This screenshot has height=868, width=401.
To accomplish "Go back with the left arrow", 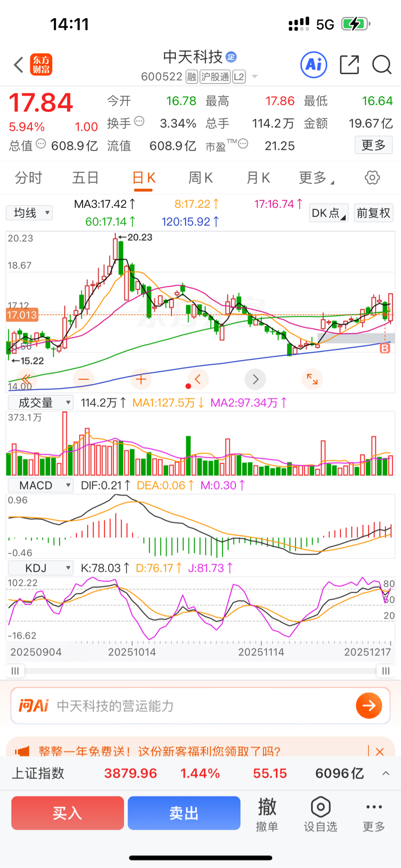I will [19, 65].
